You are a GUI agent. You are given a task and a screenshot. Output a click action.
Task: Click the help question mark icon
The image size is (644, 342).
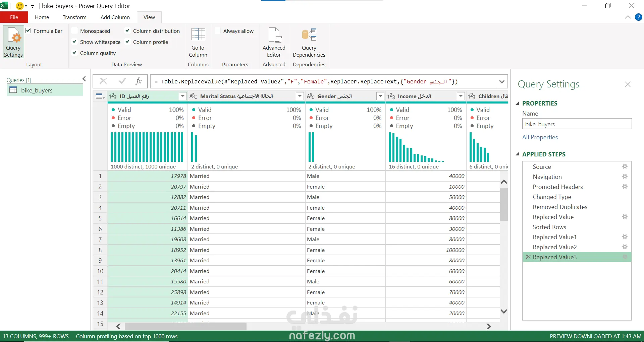(638, 17)
